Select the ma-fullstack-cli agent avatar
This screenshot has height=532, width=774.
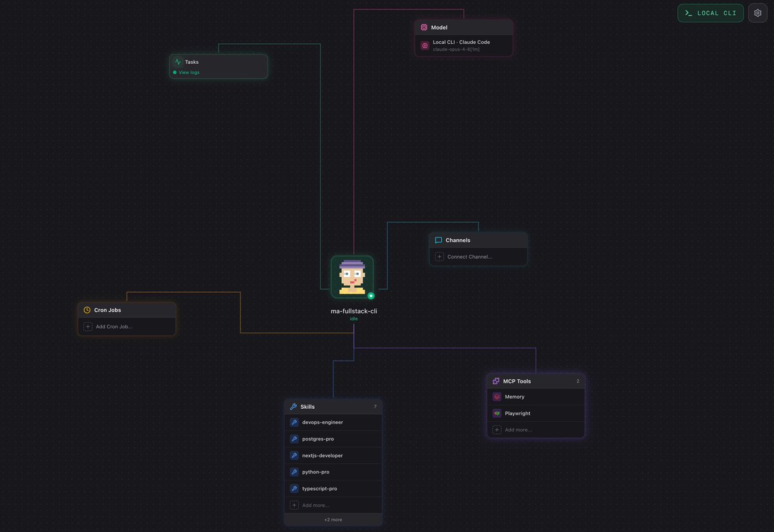352,277
